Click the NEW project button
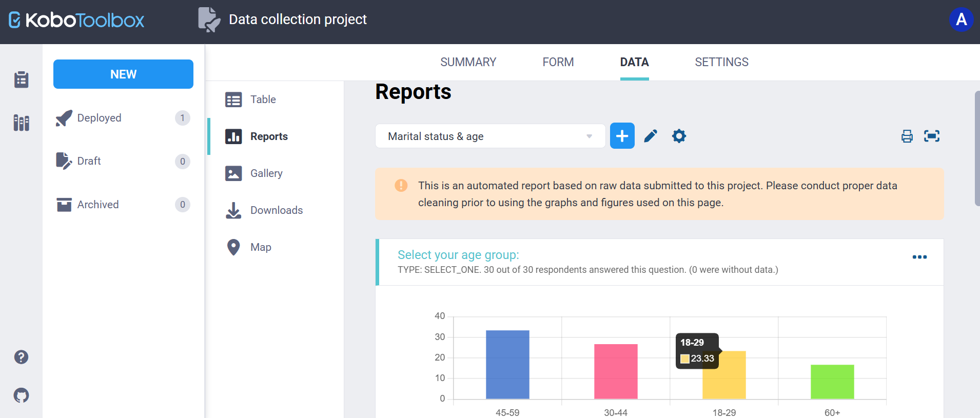 click(x=123, y=74)
